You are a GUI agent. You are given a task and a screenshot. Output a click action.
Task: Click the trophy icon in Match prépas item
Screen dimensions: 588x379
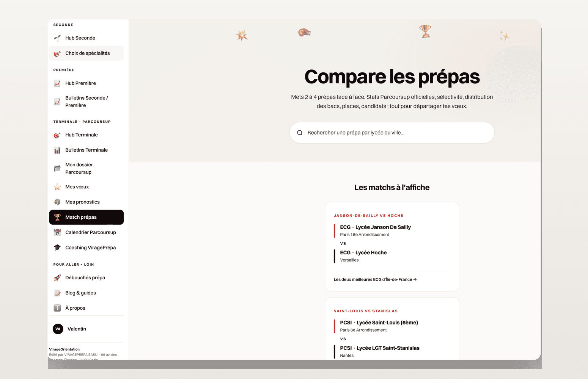coord(57,217)
